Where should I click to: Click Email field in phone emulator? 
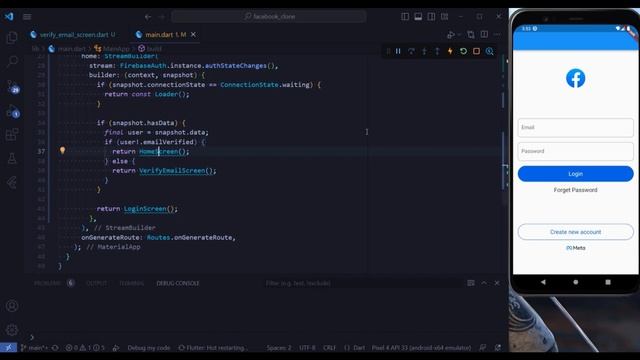576,127
